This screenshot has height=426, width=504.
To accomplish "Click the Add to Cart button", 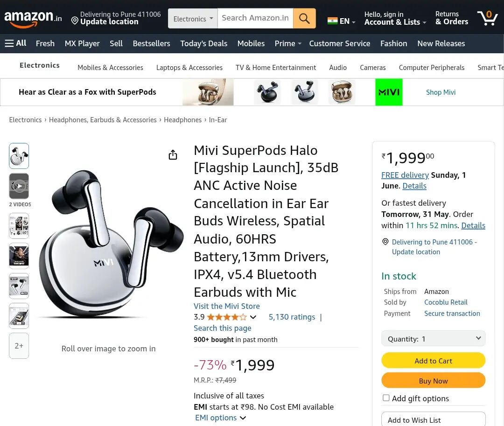I will 433,361.
